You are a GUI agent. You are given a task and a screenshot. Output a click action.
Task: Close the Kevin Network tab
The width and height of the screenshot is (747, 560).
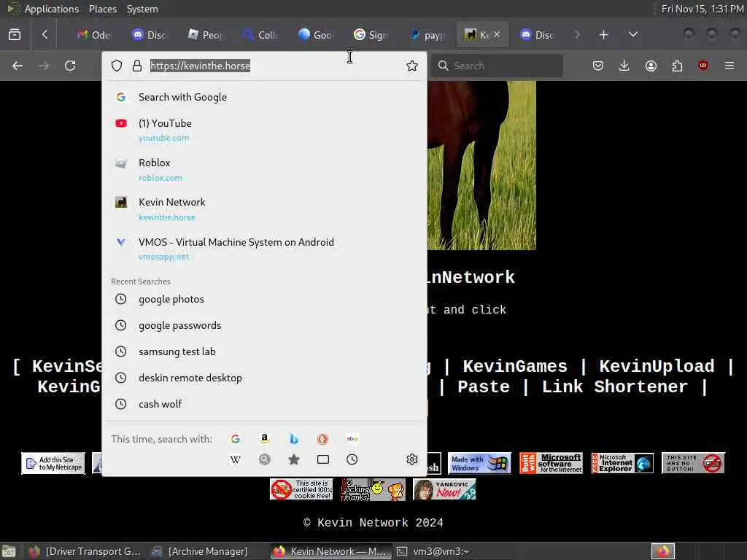[497, 35]
